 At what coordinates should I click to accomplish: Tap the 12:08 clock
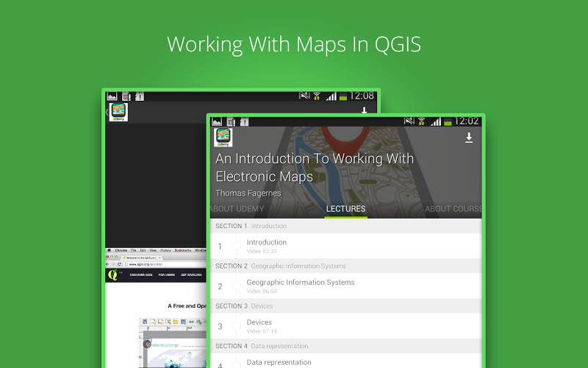point(362,96)
